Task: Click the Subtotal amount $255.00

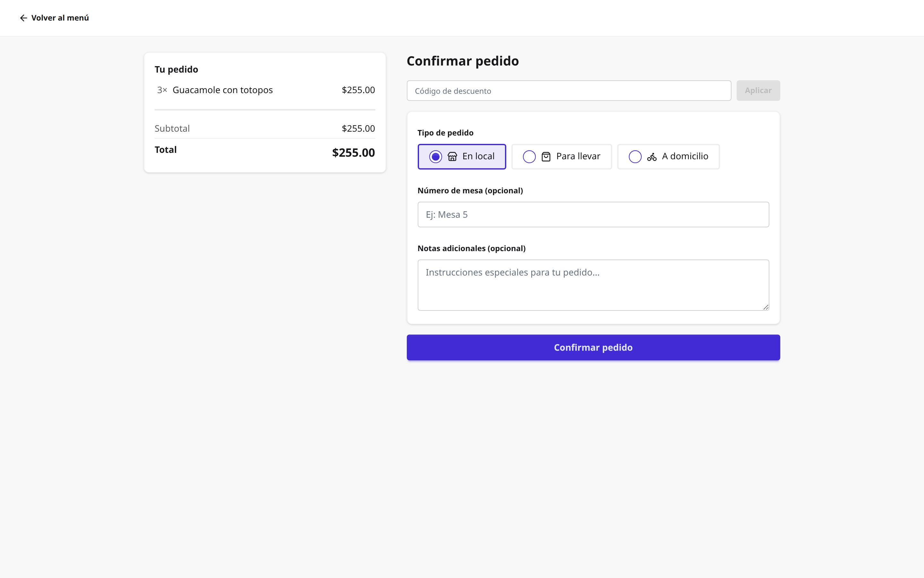Action: [358, 128]
